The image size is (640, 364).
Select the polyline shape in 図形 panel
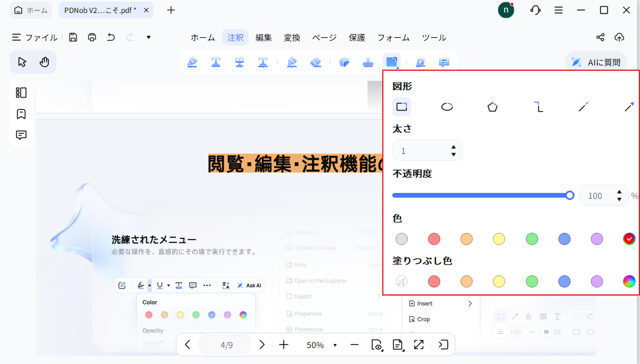[x=539, y=107]
